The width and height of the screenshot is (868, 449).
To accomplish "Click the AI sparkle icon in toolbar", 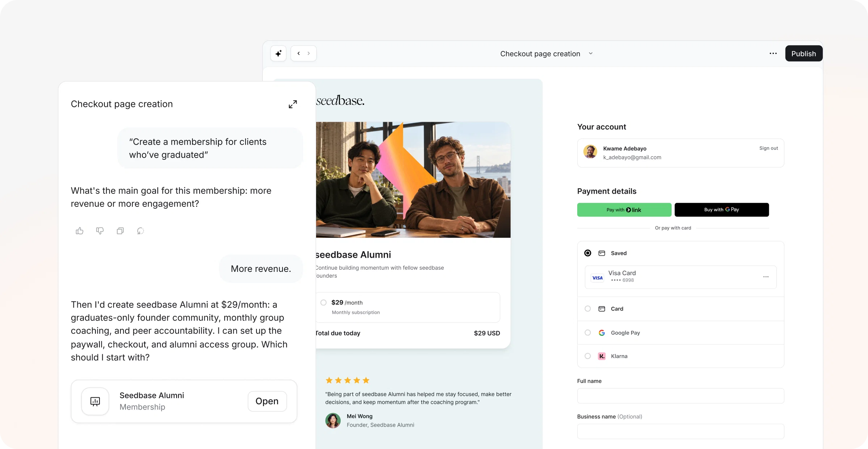I will click(x=278, y=54).
